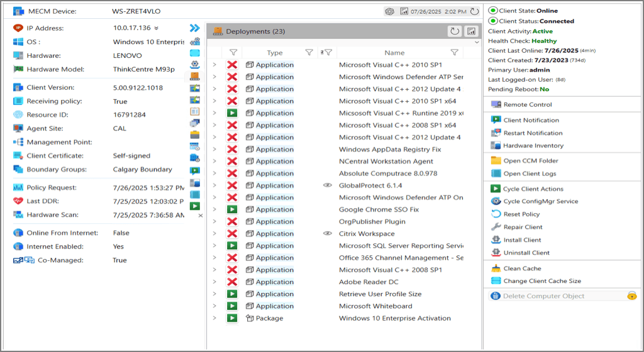Click the green play icon for Retrieve User Profile Size

(x=232, y=294)
